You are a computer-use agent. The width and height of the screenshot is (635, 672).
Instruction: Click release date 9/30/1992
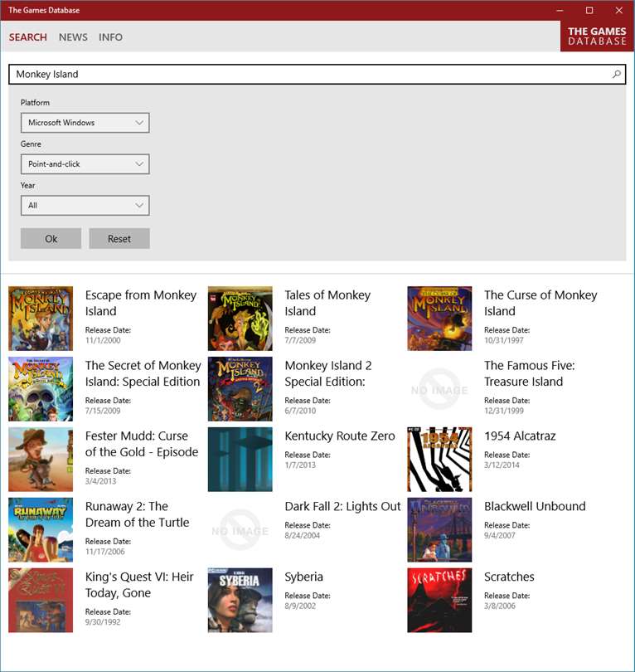coord(103,622)
